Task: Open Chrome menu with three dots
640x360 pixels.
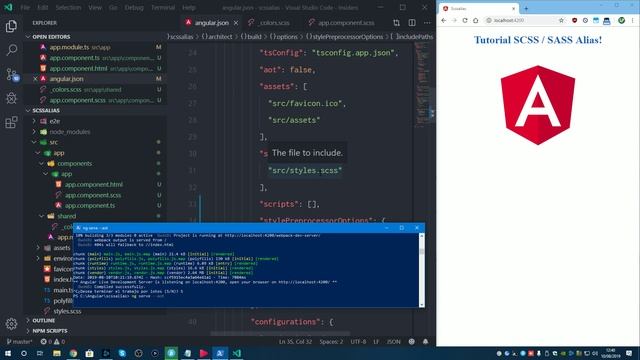Action: [x=633, y=20]
